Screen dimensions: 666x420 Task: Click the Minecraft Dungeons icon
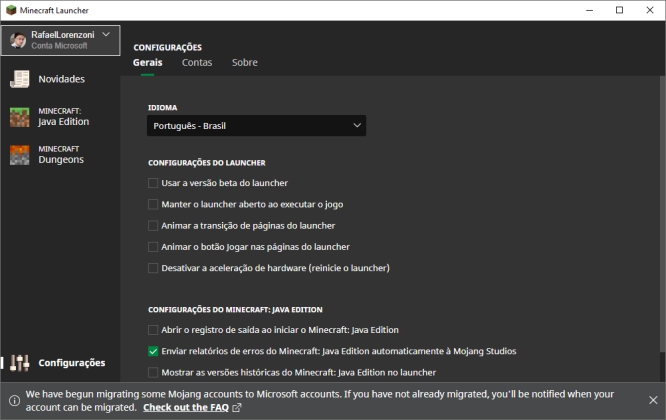click(x=20, y=155)
